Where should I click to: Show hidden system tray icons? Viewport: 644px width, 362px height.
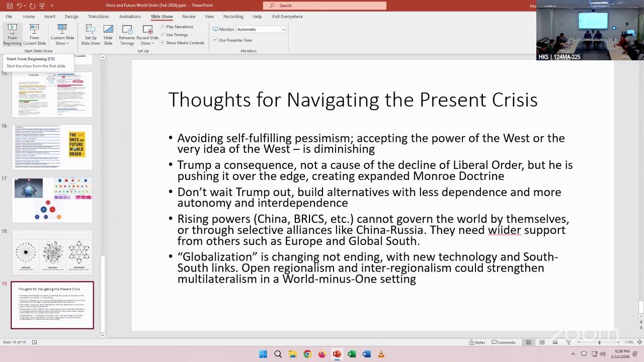[573, 354]
